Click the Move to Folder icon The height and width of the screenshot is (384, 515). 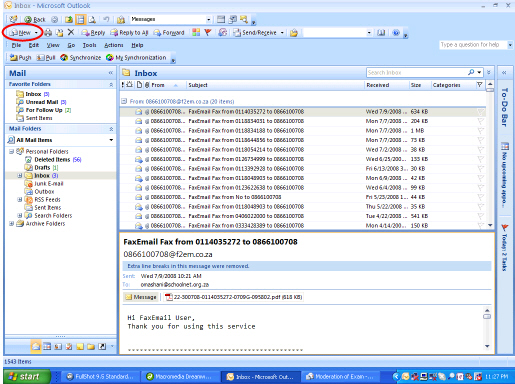(59, 32)
